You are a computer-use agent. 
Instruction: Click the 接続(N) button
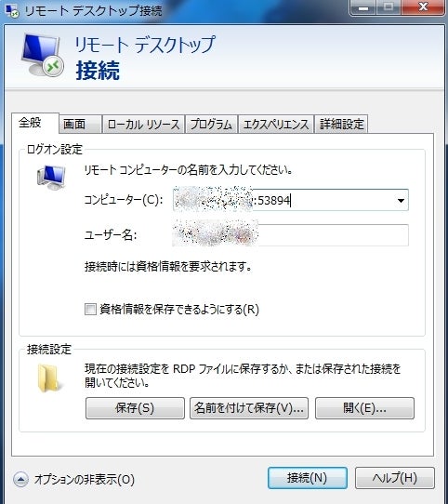(308, 478)
